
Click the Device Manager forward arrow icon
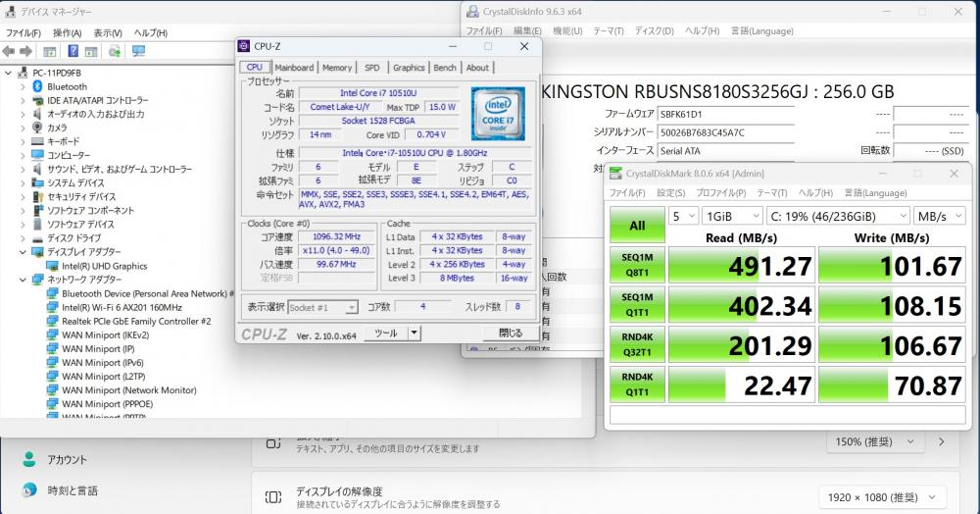pyautogui.click(x=26, y=51)
